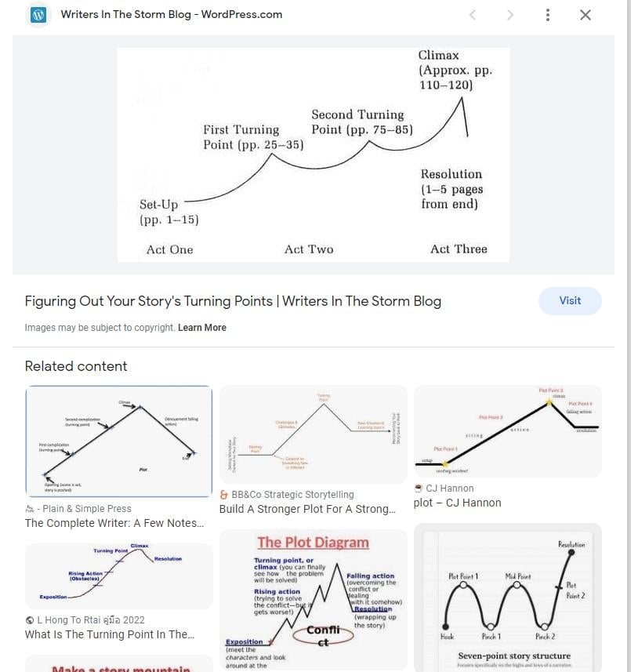Open the CJ Hannon plot diagram thumbnail
The image size is (631, 672).
pos(507,430)
